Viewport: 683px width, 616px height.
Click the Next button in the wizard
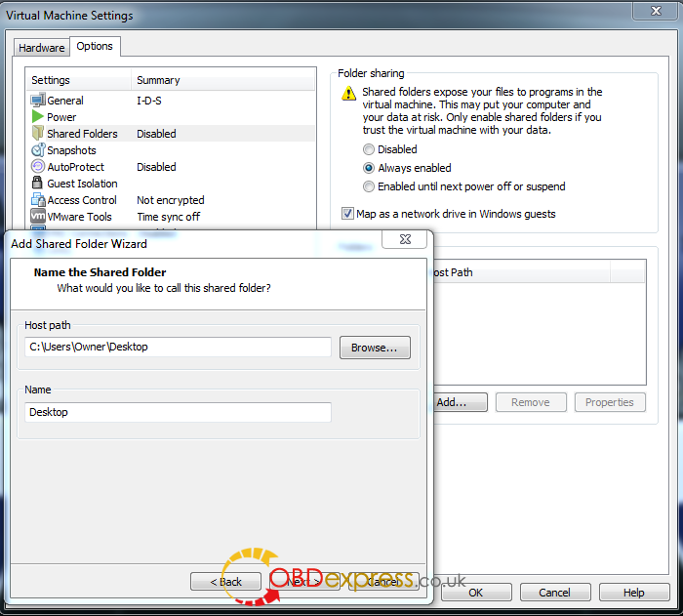point(304,582)
